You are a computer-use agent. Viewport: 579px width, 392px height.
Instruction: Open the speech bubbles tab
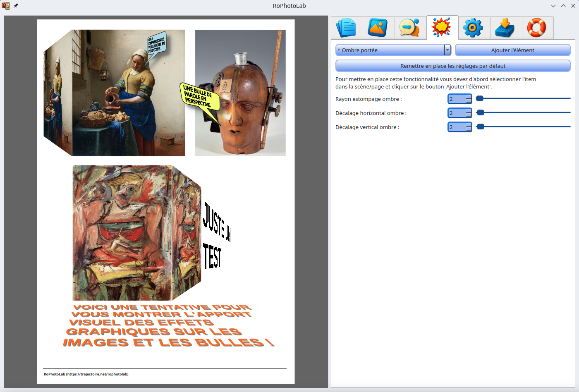click(x=410, y=28)
